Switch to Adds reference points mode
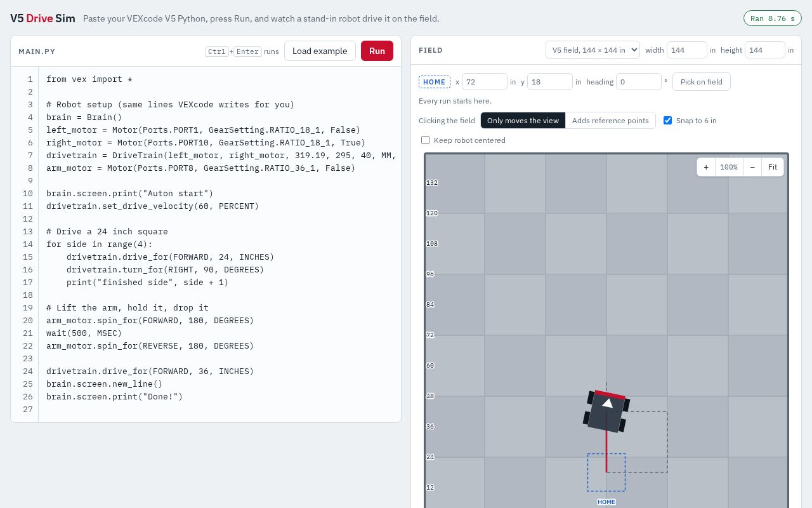 coord(610,121)
